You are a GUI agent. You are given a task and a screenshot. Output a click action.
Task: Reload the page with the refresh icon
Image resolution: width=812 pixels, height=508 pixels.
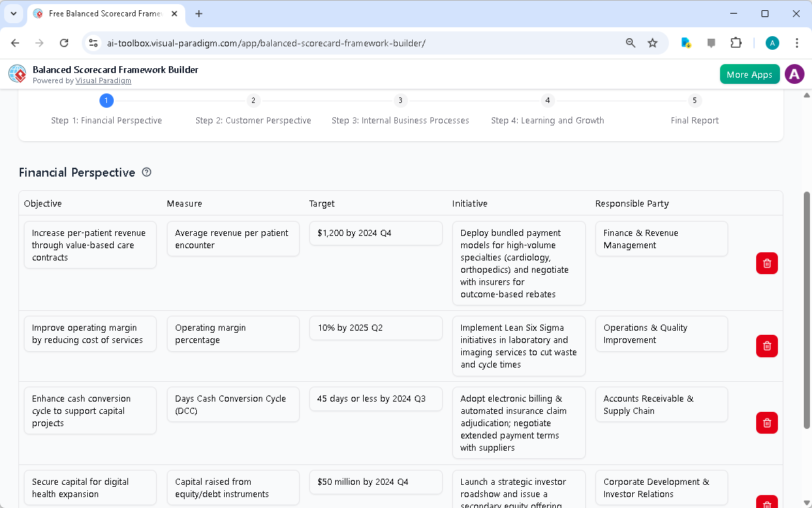(x=64, y=42)
